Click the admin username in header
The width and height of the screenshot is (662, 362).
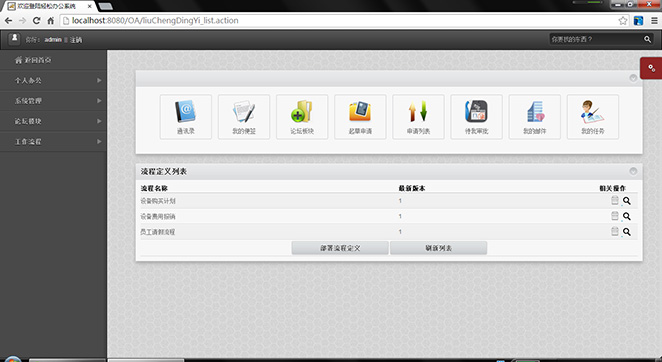[53, 39]
